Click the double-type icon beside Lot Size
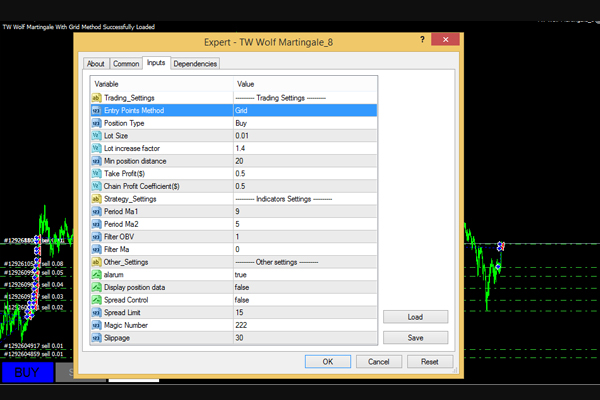 pyautogui.click(x=96, y=136)
